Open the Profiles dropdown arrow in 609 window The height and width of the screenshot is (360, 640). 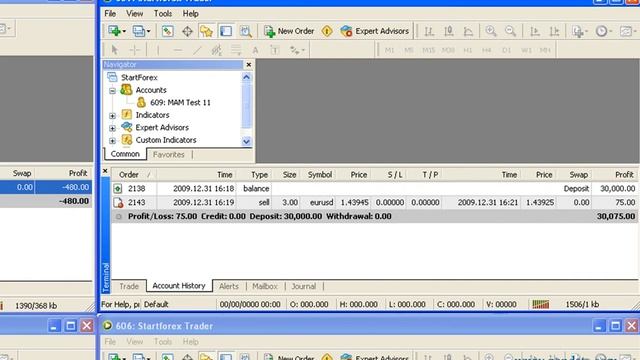point(148,31)
